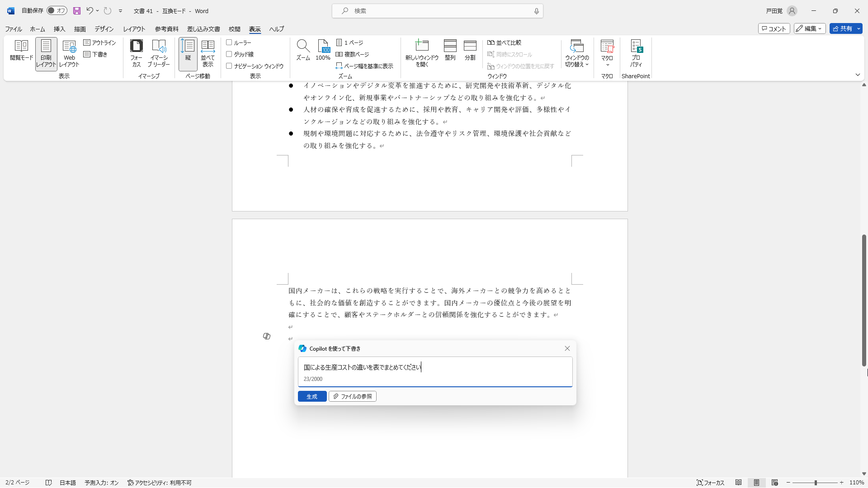Open the Design (デザイン) tab
Viewport: 868px width, 488px height.
(104, 29)
